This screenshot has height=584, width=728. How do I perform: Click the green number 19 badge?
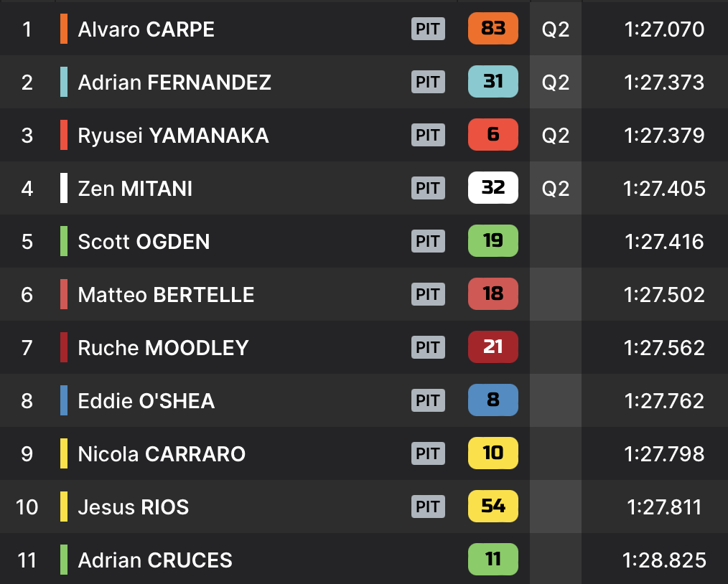coord(493,241)
